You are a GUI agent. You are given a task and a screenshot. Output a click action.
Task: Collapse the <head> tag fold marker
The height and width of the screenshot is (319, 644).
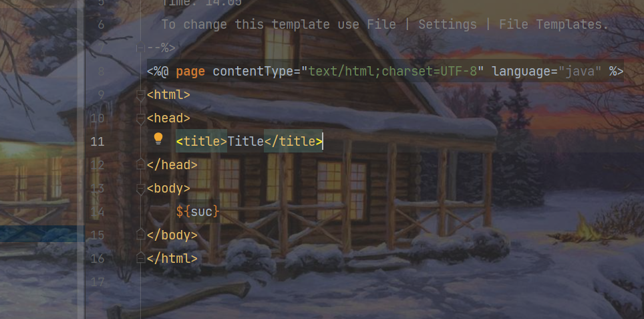(140, 119)
